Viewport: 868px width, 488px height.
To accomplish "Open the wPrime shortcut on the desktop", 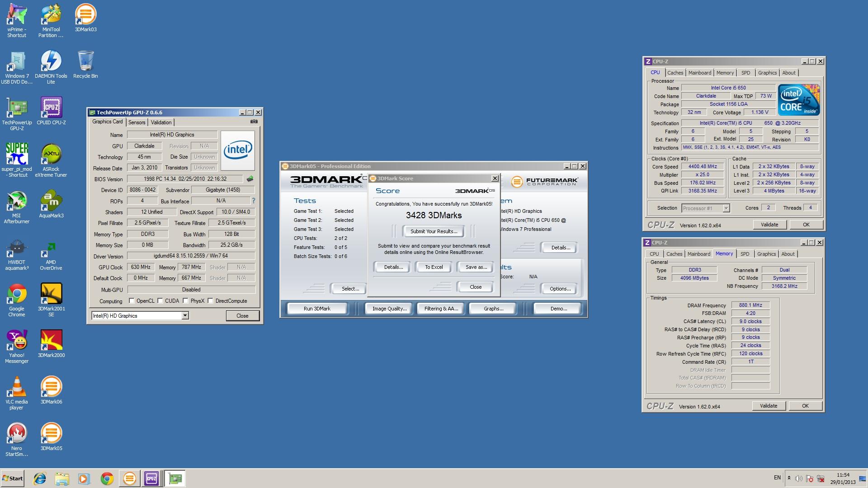I will (x=17, y=21).
